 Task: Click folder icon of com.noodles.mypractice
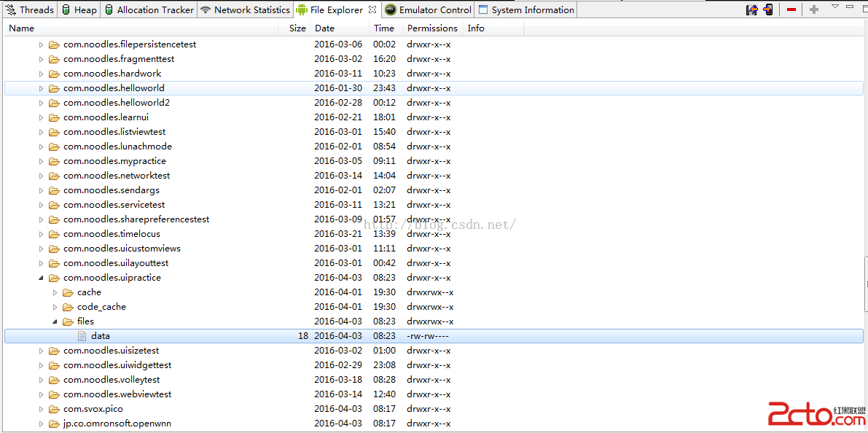[x=54, y=161]
